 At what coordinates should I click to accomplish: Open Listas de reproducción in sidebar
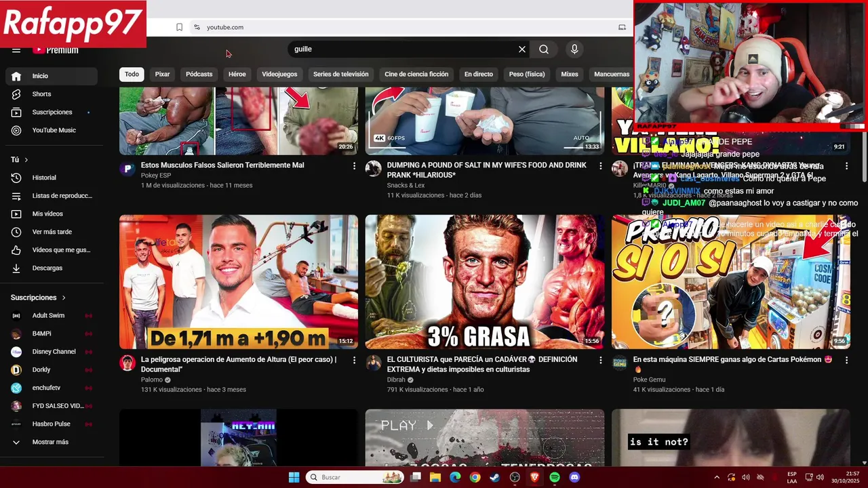pos(52,196)
